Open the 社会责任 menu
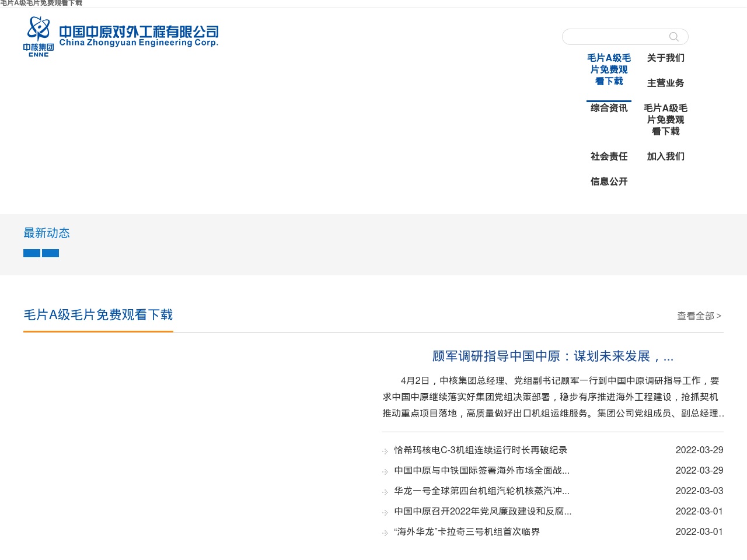 tap(609, 156)
